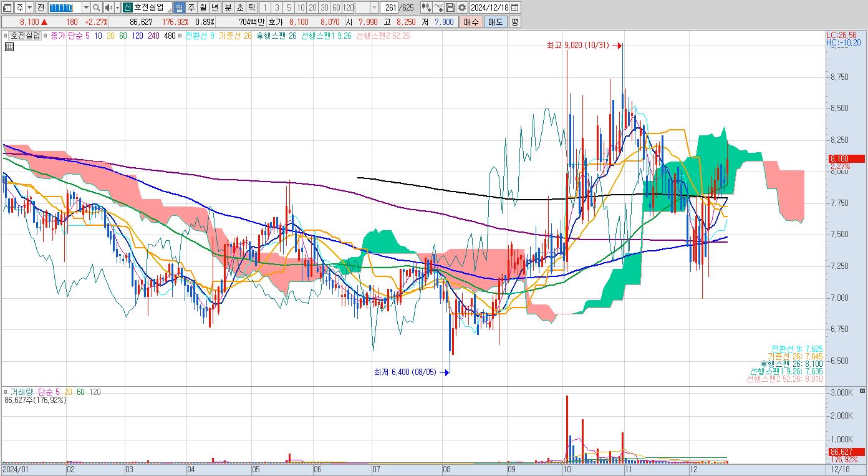Image resolution: width=868 pixels, height=476 pixels.
Task: Click the 매도 sell button
Action: 495,22
